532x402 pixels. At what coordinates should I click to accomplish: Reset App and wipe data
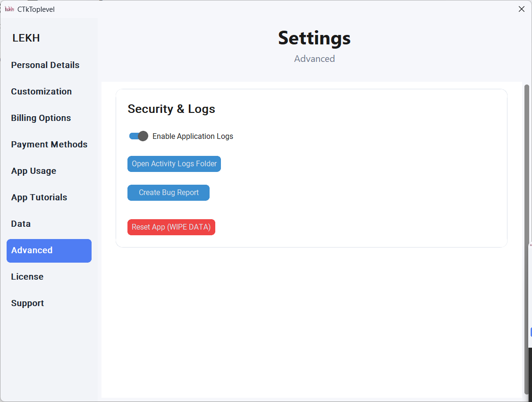[171, 227]
